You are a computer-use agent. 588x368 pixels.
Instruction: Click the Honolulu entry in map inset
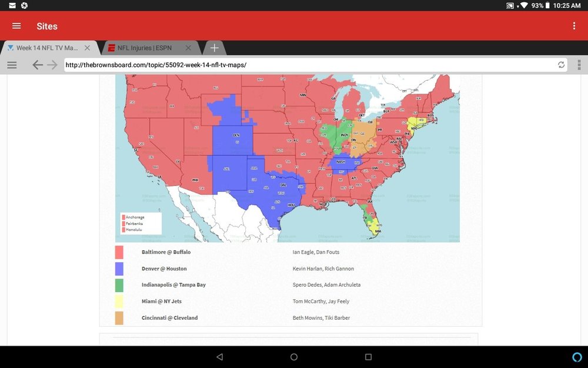[132, 230]
